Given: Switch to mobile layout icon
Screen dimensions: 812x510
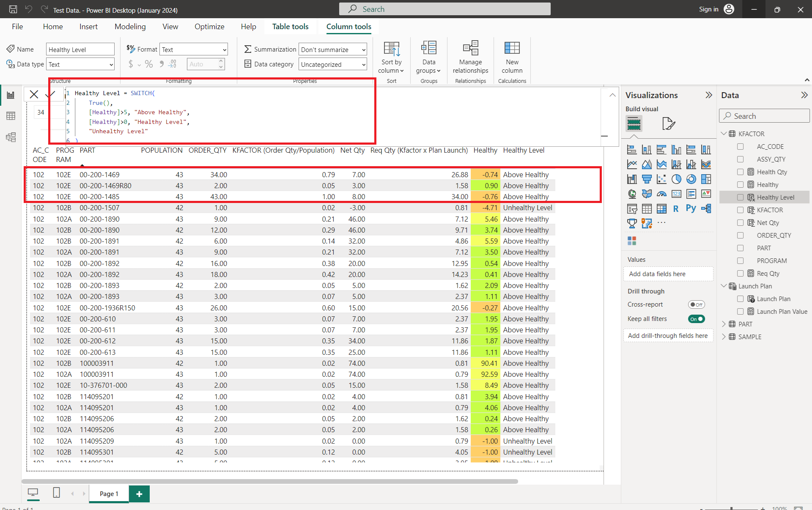Looking at the screenshot, I should [x=56, y=493].
